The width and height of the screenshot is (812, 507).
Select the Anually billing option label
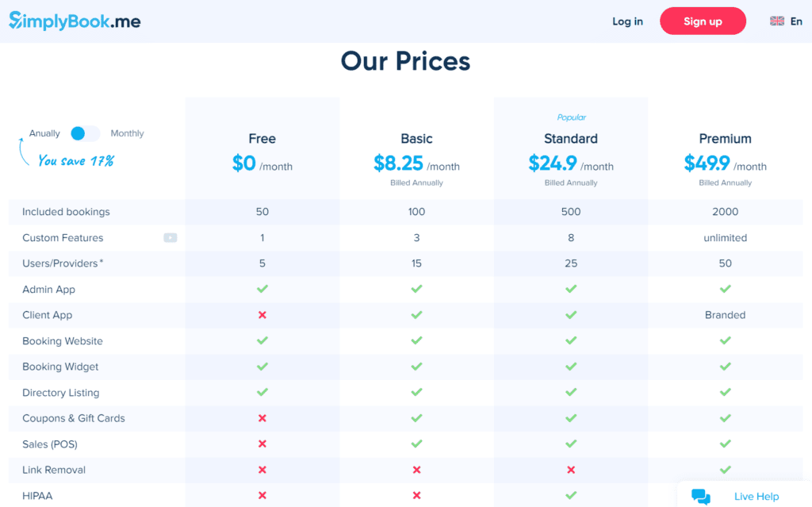44,133
